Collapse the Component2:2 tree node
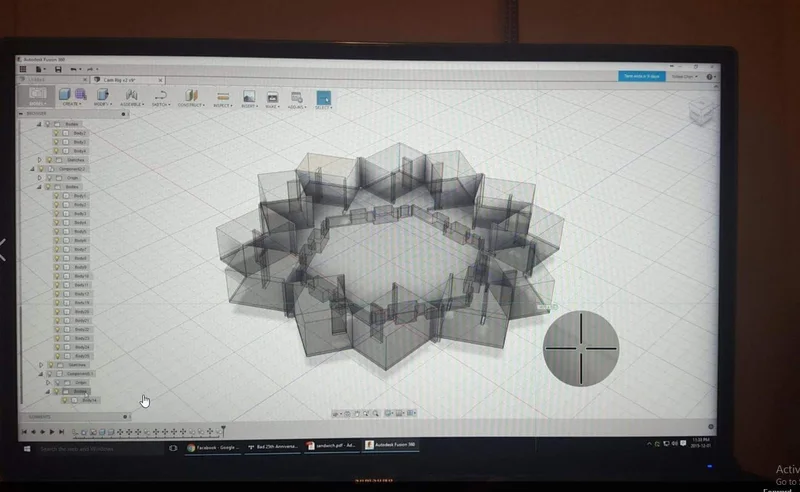The width and height of the screenshot is (800, 492). coord(32,169)
